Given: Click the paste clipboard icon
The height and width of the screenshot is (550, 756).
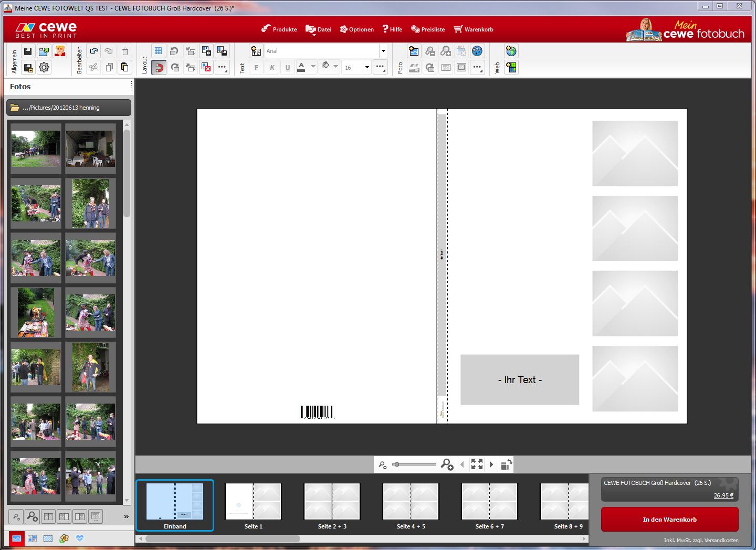Looking at the screenshot, I should tap(125, 67).
